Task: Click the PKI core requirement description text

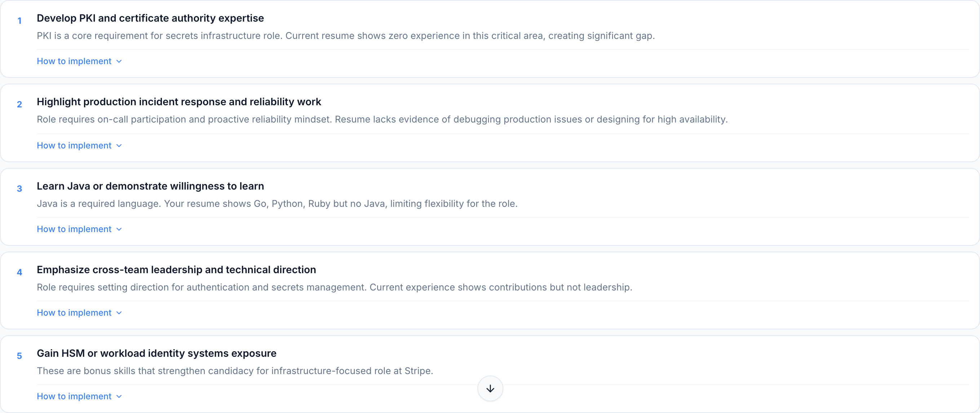Action: tap(345, 36)
